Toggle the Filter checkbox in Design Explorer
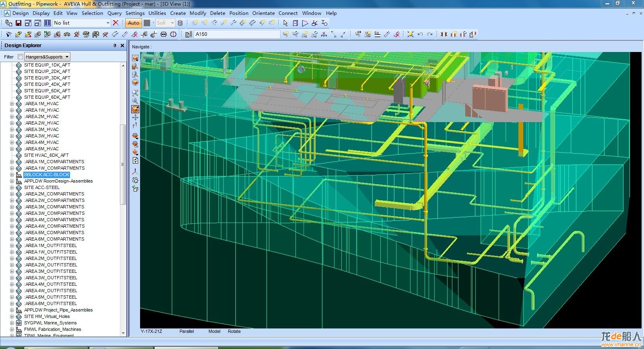The width and height of the screenshot is (644, 349). (20, 57)
